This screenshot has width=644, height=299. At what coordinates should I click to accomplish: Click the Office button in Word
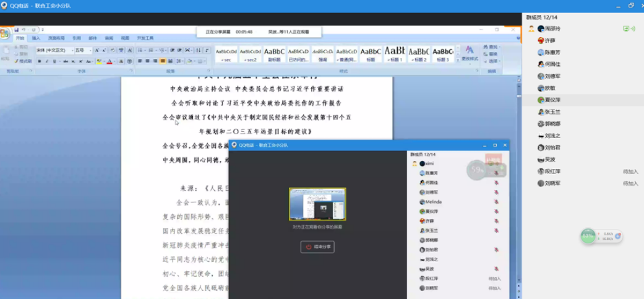(5, 33)
